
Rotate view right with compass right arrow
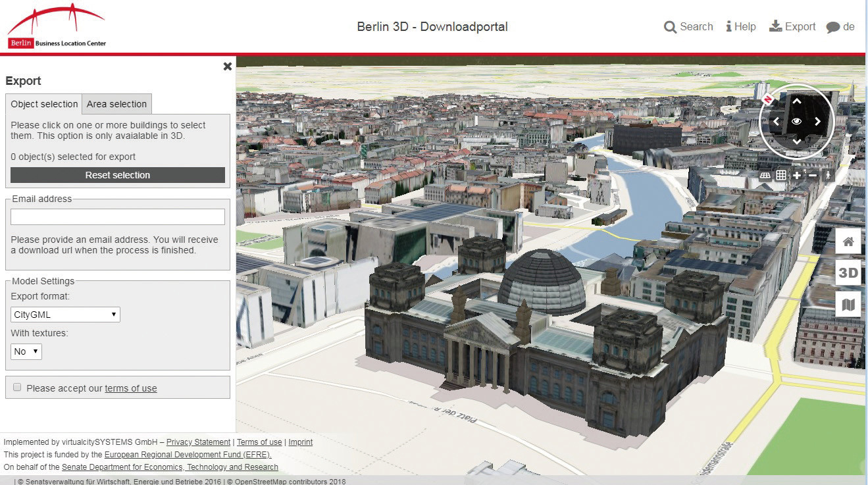(x=817, y=121)
